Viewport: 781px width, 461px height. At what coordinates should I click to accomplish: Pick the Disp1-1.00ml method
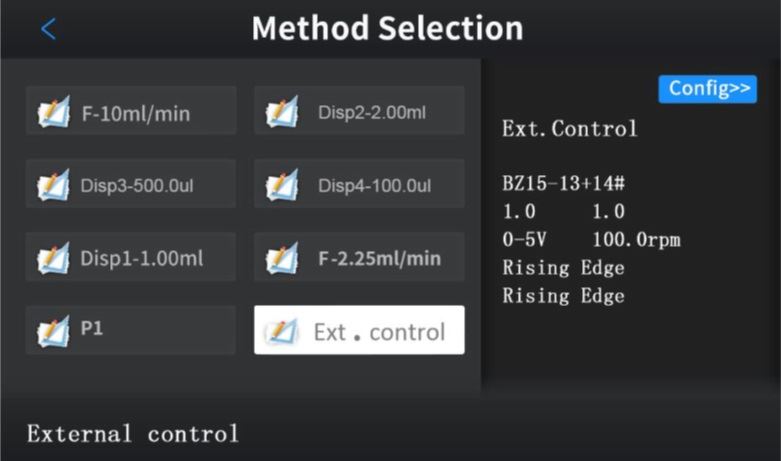(x=131, y=257)
